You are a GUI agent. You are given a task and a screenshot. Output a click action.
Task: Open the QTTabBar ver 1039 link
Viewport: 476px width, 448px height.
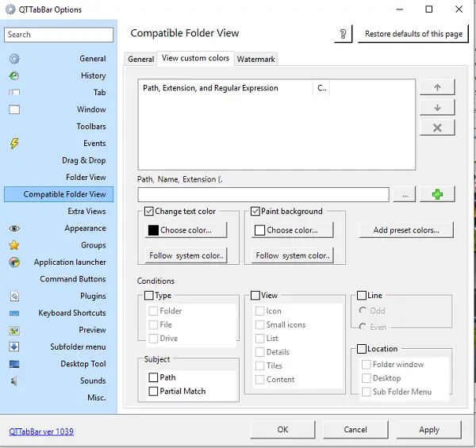tap(41, 431)
